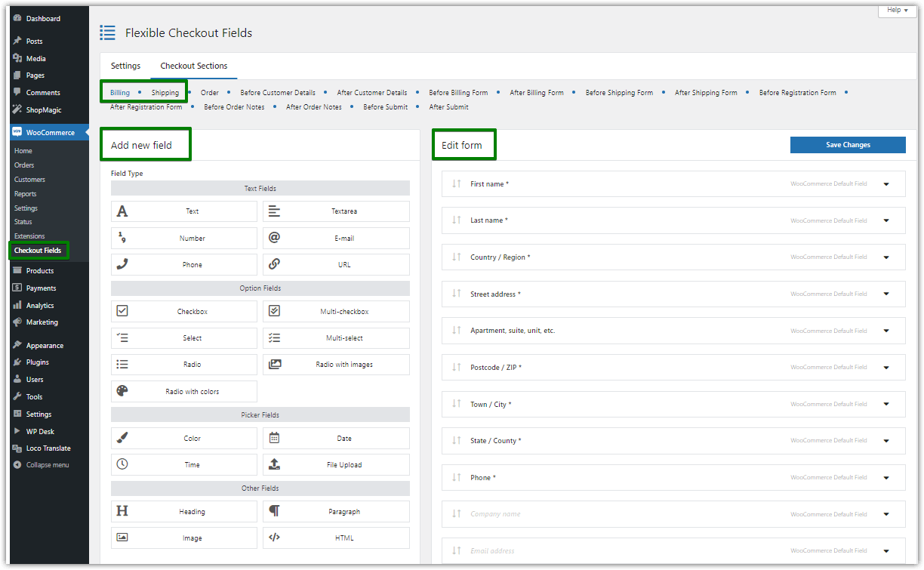924x570 pixels.
Task: Add an HTML field
Action: click(x=336, y=538)
